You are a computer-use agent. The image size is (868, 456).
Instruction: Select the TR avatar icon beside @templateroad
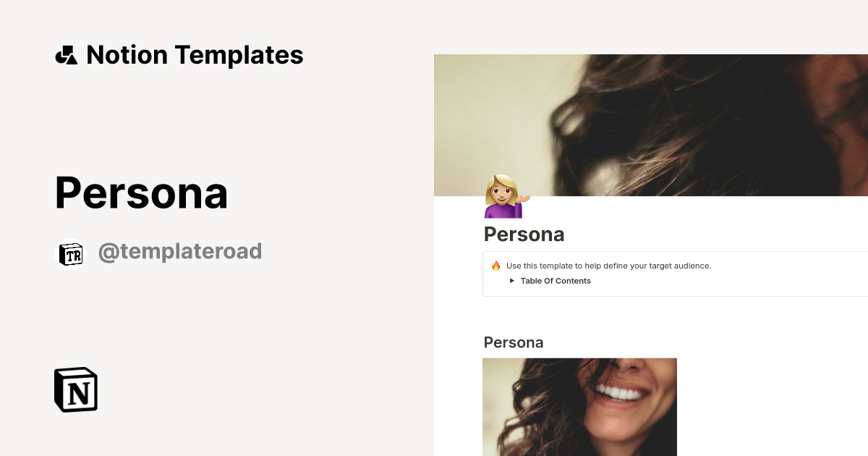pyautogui.click(x=70, y=253)
